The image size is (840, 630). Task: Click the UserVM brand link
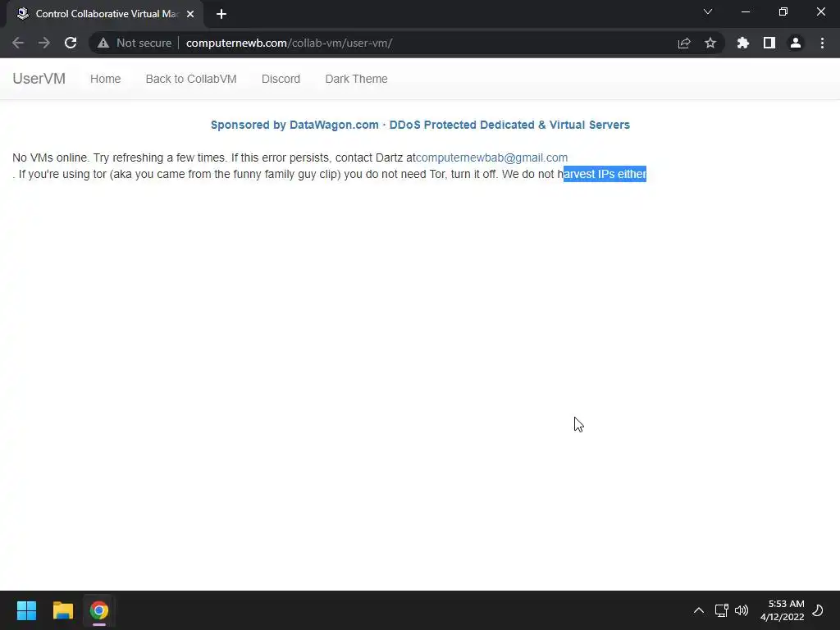tap(39, 79)
